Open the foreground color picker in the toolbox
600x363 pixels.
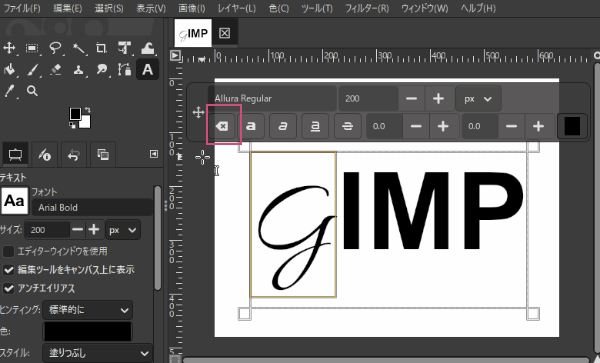tap(75, 113)
